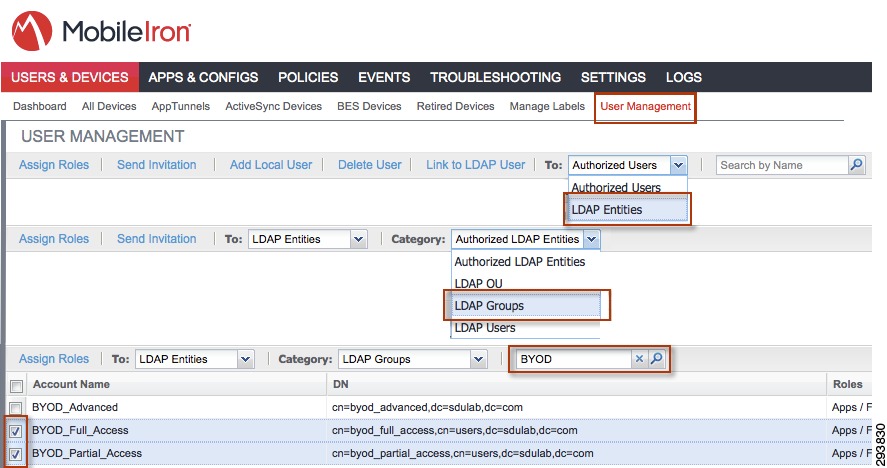Screen dimensions: 887x468
Task: Open the All Devices sub-tab
Action: coord(109,106)
